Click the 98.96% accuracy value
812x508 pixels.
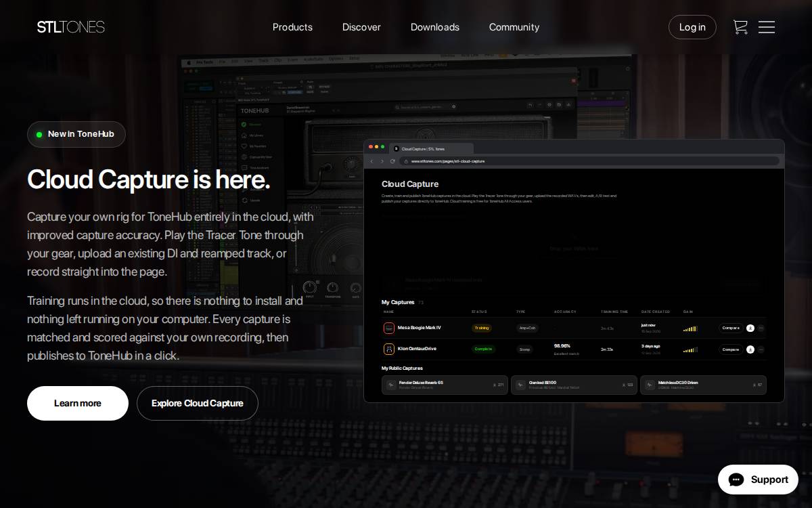tap(562, 345)
